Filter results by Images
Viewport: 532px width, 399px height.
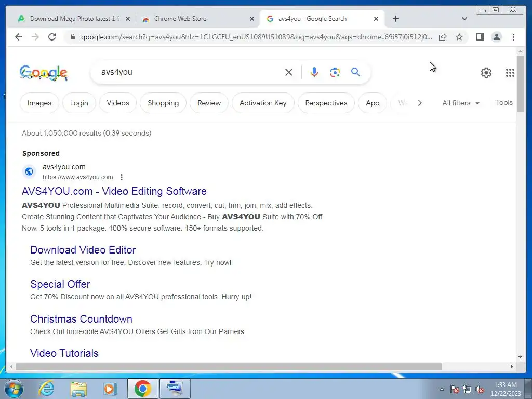click(39, 103)
